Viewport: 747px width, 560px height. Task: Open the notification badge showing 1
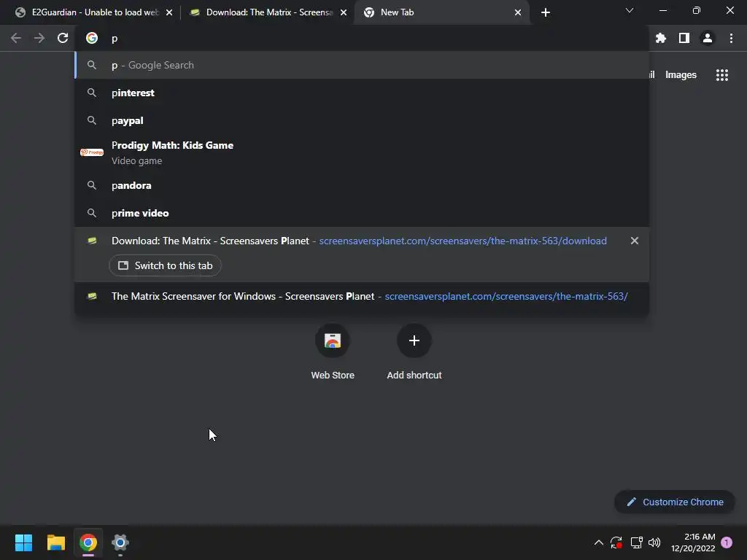click(727, 542)
